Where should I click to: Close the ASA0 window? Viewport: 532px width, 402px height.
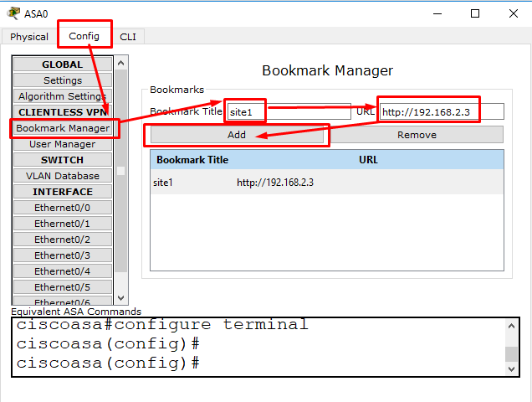(x=514, y=13)
